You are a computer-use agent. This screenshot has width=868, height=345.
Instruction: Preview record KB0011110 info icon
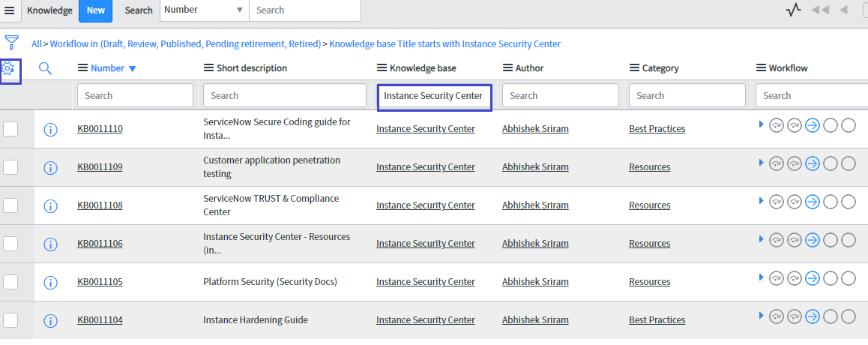[50, 130]
